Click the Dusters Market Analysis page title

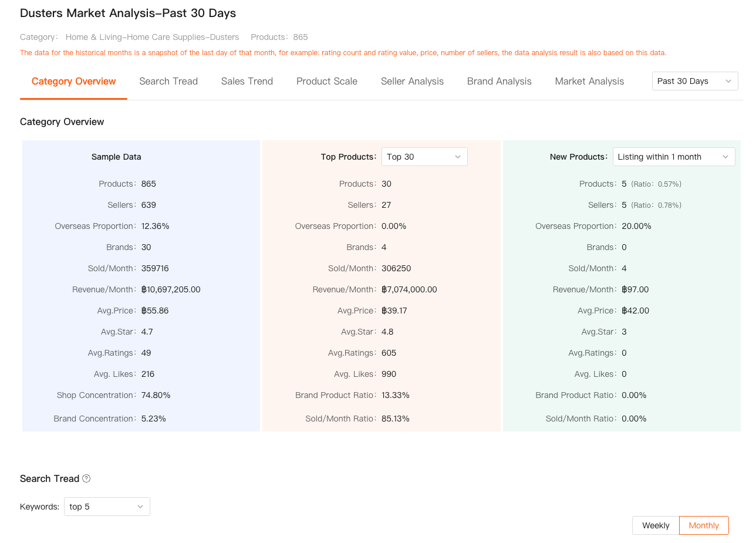tap(128, 13)
